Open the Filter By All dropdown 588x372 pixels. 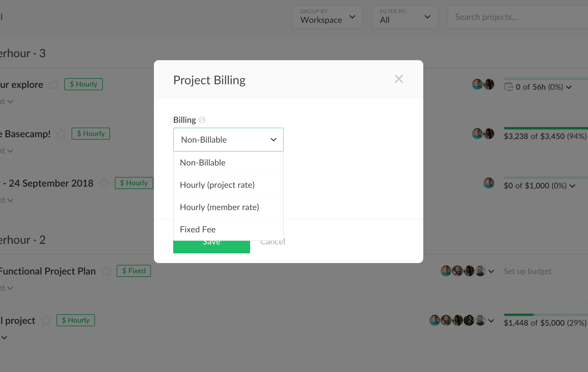[x=405, y=17]
